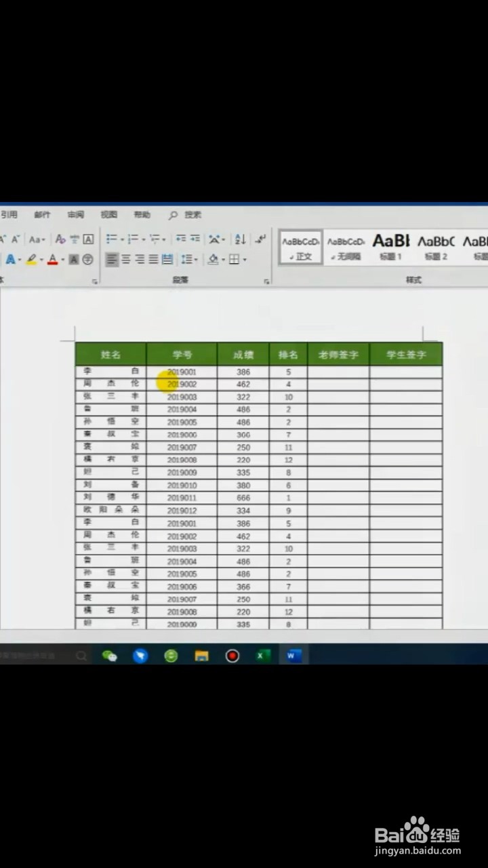This screenshot has height=868, width=488.
Task: Expand the multilevel list dropdown arrow
Action: [x=164, y=239]
